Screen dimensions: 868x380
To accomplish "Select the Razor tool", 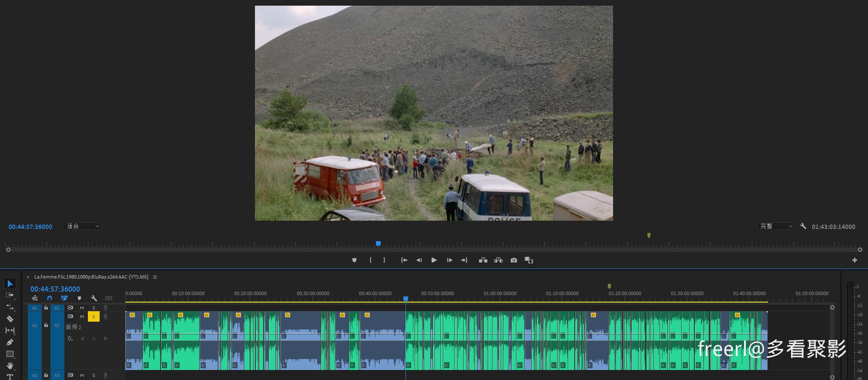I will click(10, 319).
